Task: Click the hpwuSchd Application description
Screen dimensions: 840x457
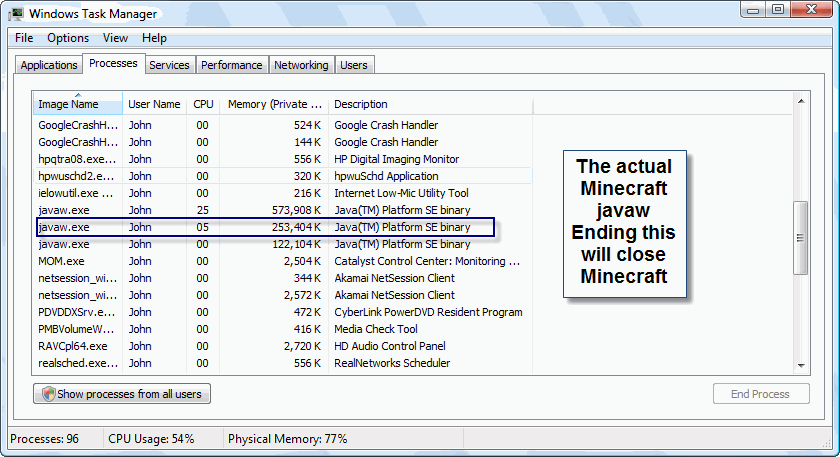Action: pos(386,176)
